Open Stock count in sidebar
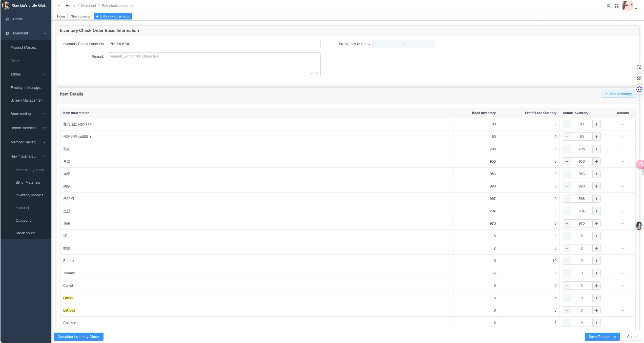The image size is (644, 343). click(26, 233)
